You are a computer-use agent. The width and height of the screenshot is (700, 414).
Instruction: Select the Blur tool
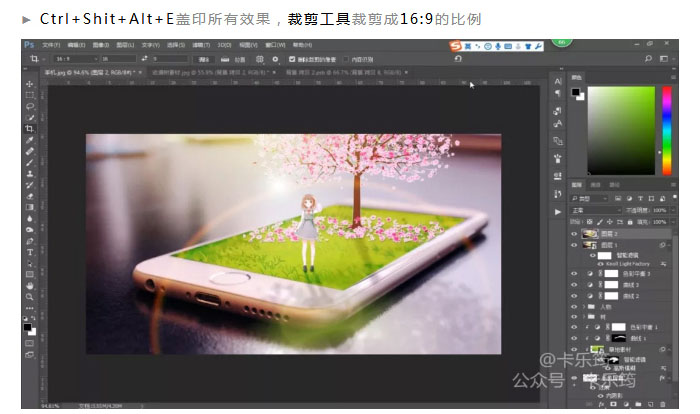click(30, 218)
